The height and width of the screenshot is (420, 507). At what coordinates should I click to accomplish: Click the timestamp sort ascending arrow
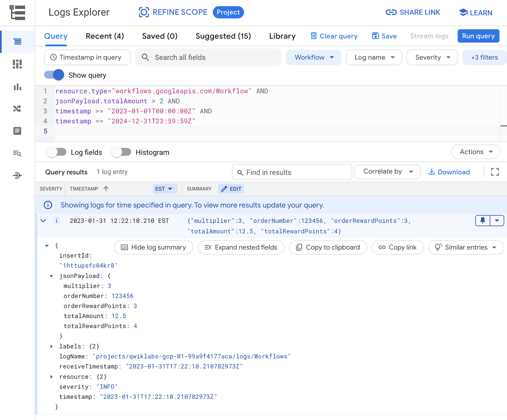(x=106, y=189)
